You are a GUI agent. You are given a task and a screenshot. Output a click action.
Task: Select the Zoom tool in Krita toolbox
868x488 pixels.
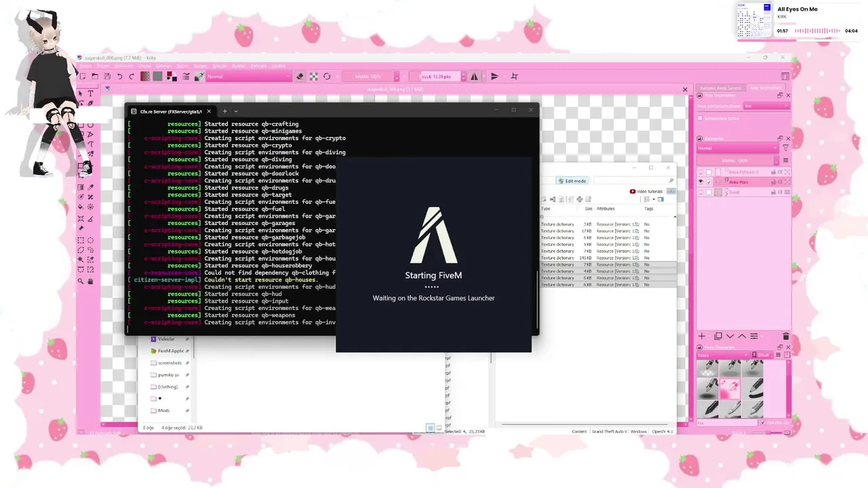80,281
